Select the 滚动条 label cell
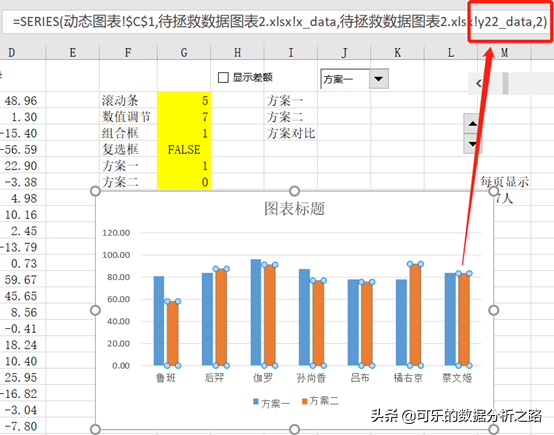Image resolution: width=554 pixels, height=435 pixels. click(128, 100)
